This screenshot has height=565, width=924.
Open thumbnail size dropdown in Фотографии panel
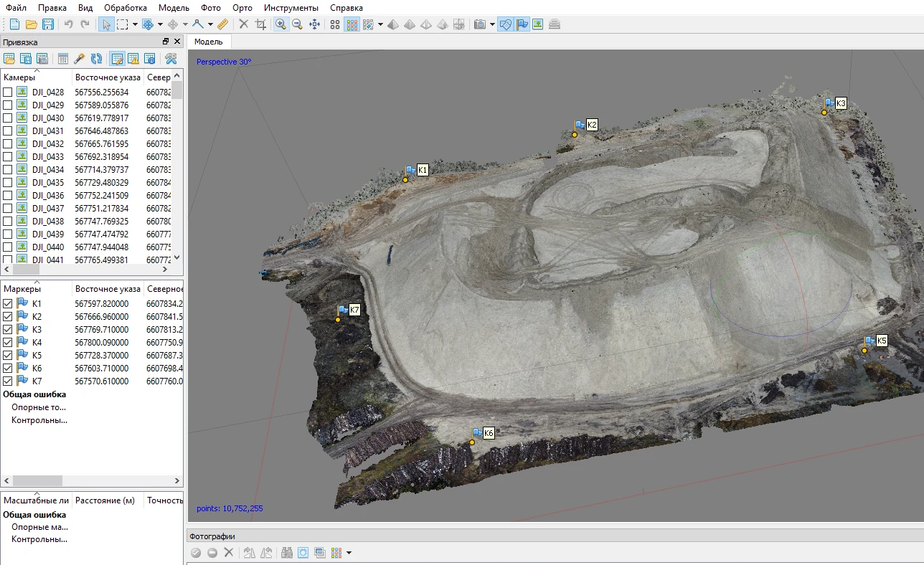coord(349,553)
